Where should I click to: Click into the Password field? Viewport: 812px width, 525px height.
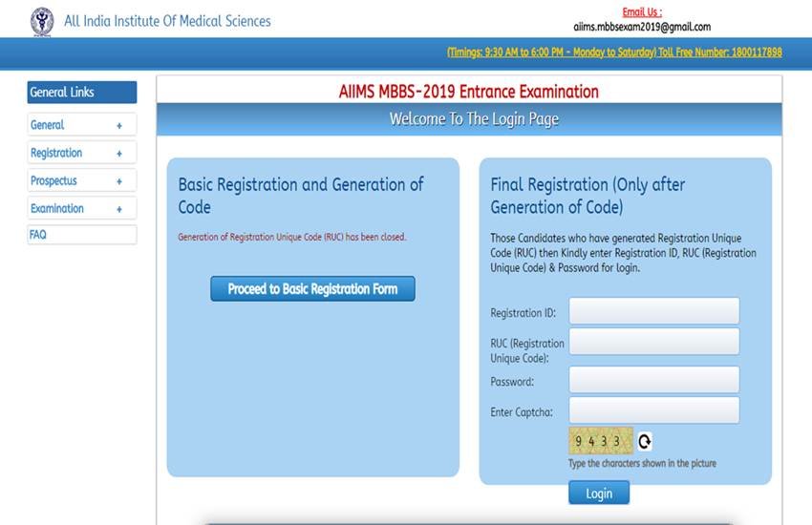click(x=653, y=380)
